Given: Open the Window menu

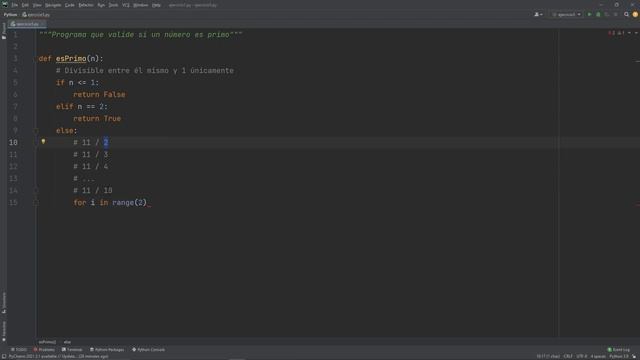Looking at the screenshot, I should (x=140, y=5).
